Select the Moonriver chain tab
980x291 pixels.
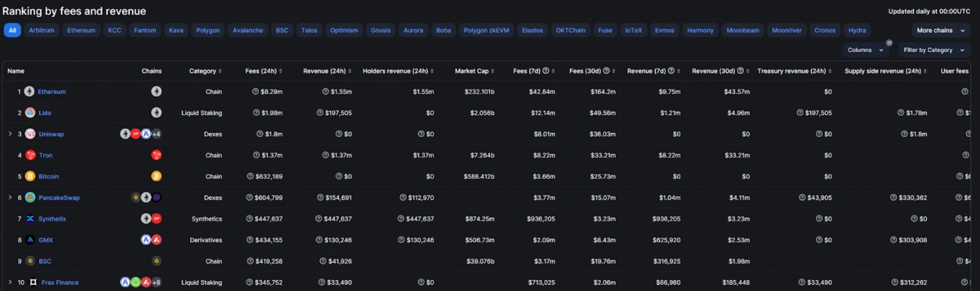point(787,30)
